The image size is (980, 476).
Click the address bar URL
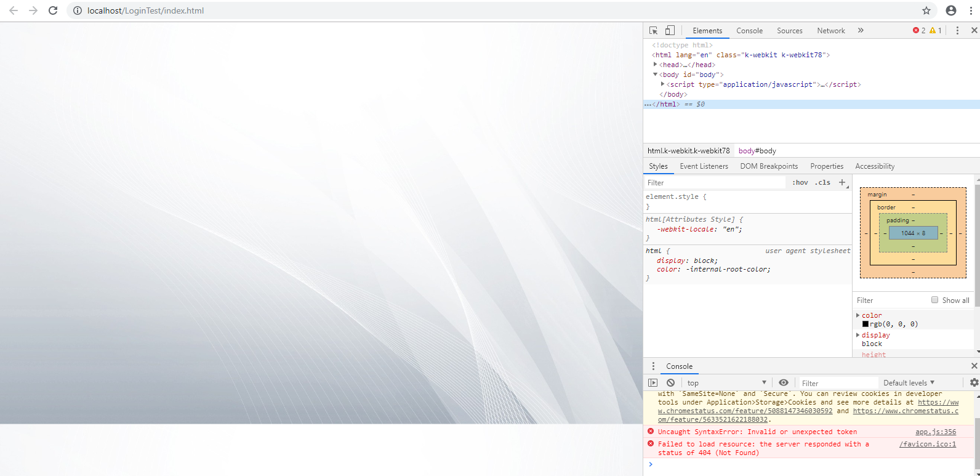tap(145, 10)
